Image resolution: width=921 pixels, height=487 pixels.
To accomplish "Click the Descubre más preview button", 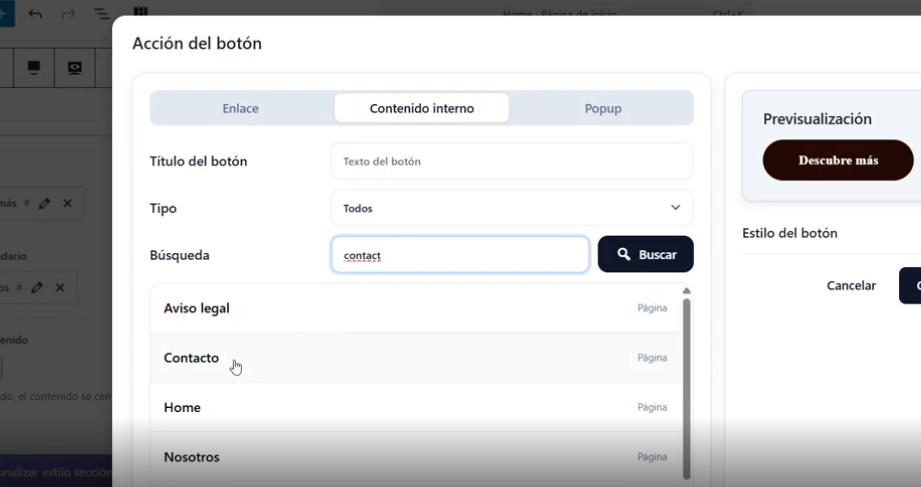I will coord(837,160).
